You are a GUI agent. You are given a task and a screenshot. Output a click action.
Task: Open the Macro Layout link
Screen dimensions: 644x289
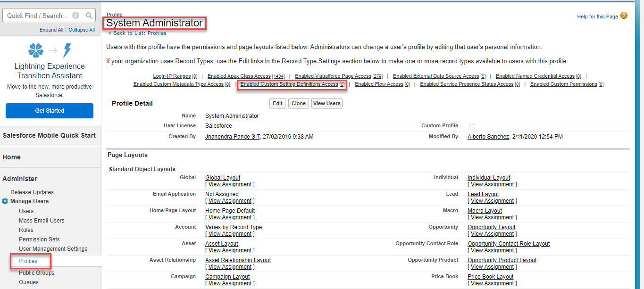click(x=485, y=211)
